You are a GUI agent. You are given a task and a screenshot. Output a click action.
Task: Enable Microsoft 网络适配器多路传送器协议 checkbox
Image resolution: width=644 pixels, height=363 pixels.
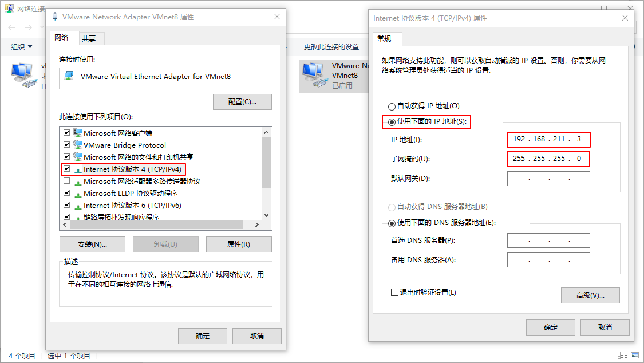pos(66,181)
